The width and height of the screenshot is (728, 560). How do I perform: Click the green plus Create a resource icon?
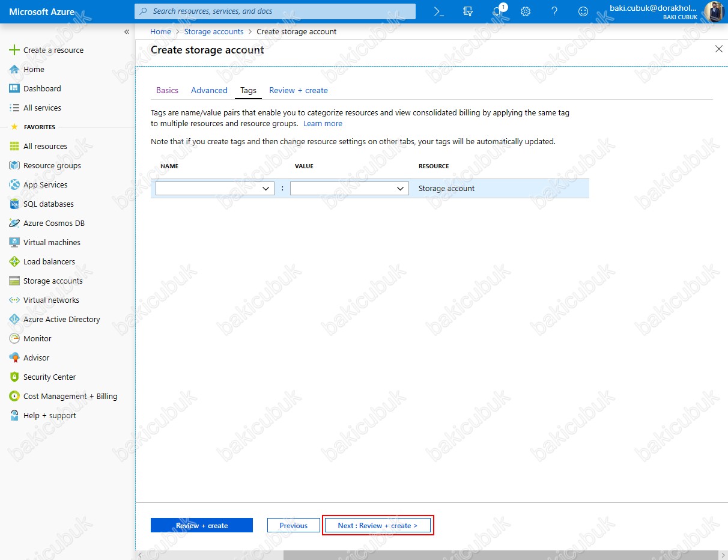14,50
